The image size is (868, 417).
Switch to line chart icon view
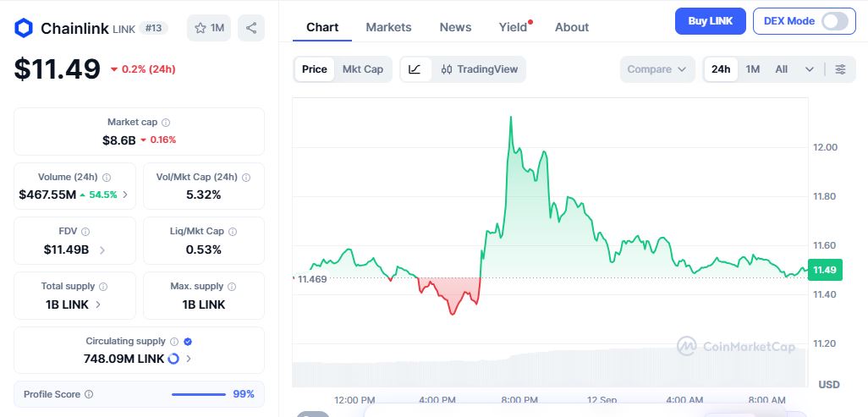(415, 69)
